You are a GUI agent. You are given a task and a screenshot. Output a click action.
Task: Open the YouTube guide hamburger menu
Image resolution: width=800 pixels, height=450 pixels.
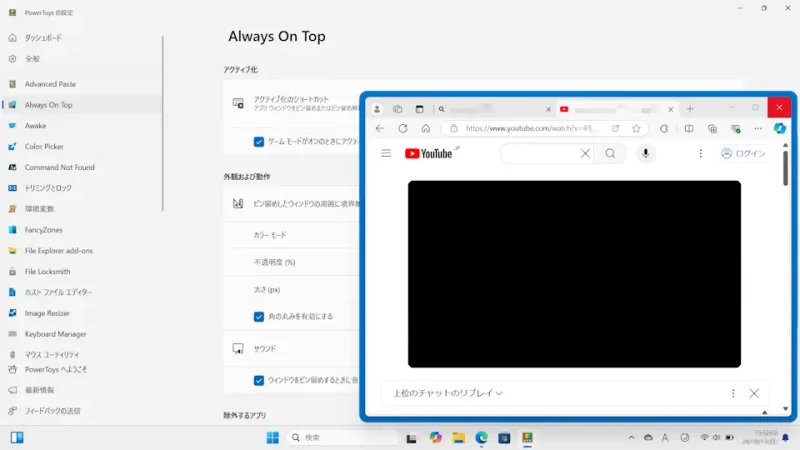pos(386,153)
